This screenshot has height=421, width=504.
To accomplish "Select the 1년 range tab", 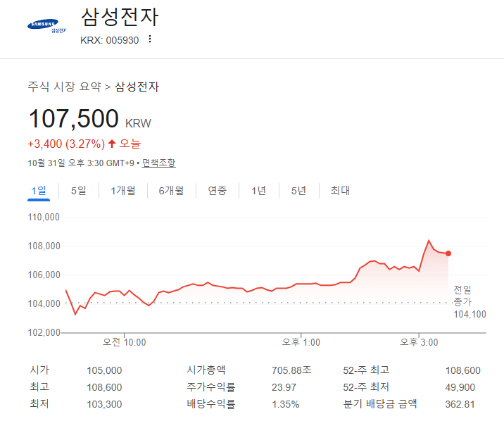I will click(259, 191).
